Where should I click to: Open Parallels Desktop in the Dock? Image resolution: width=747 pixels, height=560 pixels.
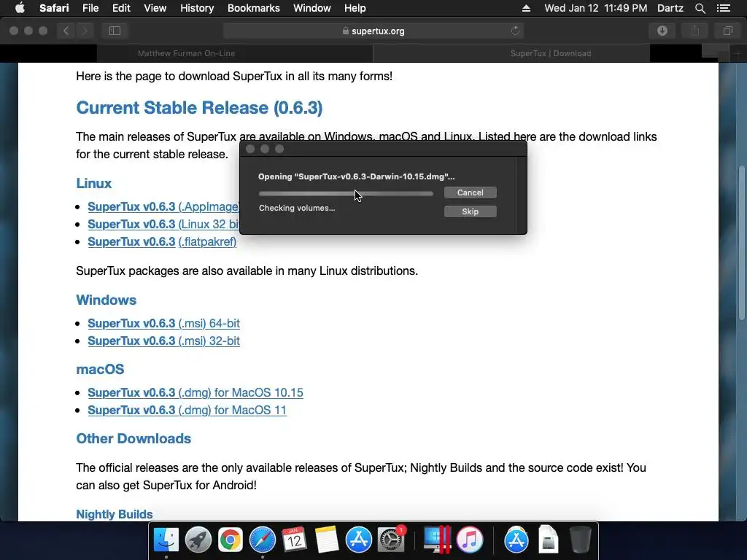[x=437, y=540]
